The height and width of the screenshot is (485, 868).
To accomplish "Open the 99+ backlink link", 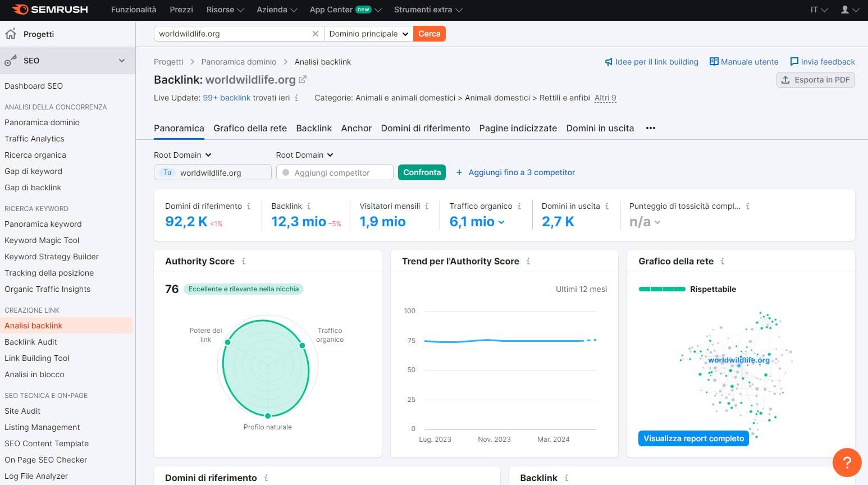I will coord(227,98).
